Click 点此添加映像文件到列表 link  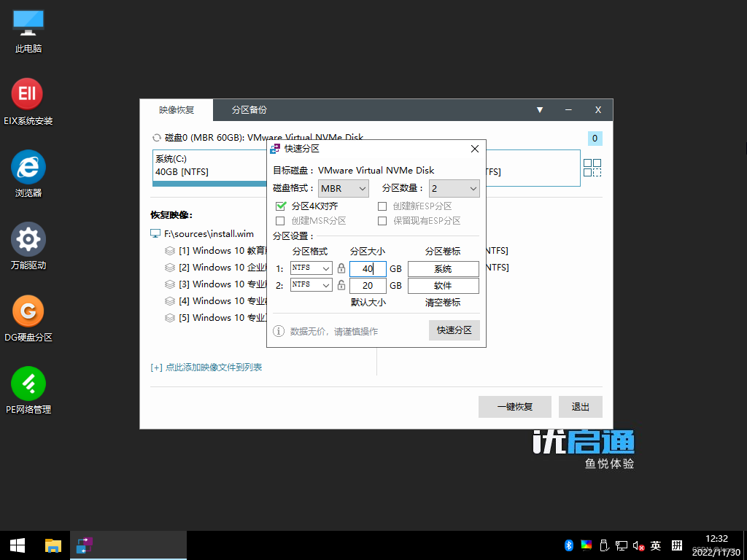coord(206,367)
